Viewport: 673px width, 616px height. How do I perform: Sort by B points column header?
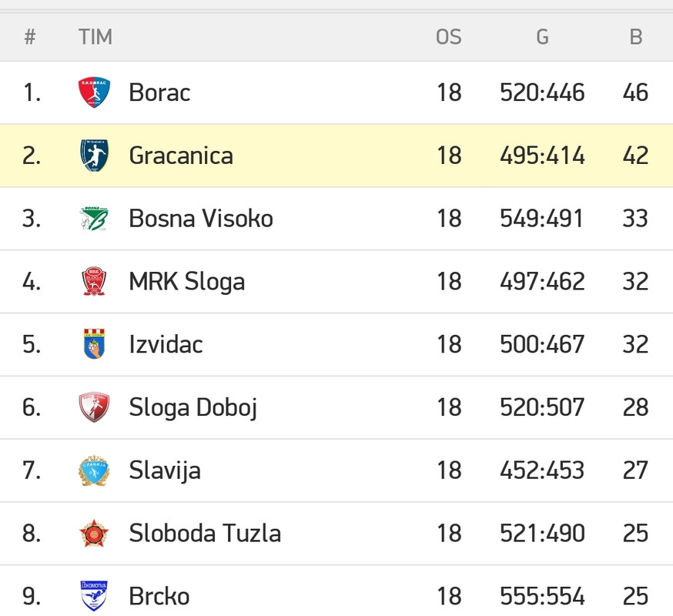click(x=636, y=37)
